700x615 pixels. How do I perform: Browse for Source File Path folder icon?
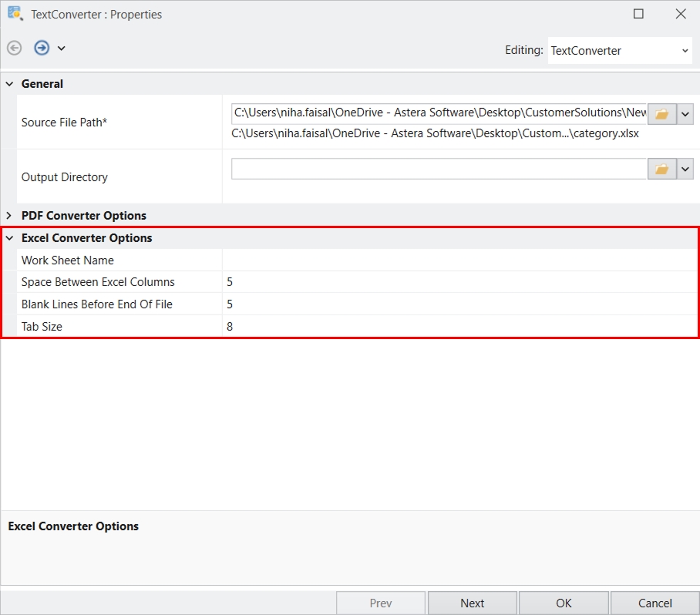pos(661,114)
